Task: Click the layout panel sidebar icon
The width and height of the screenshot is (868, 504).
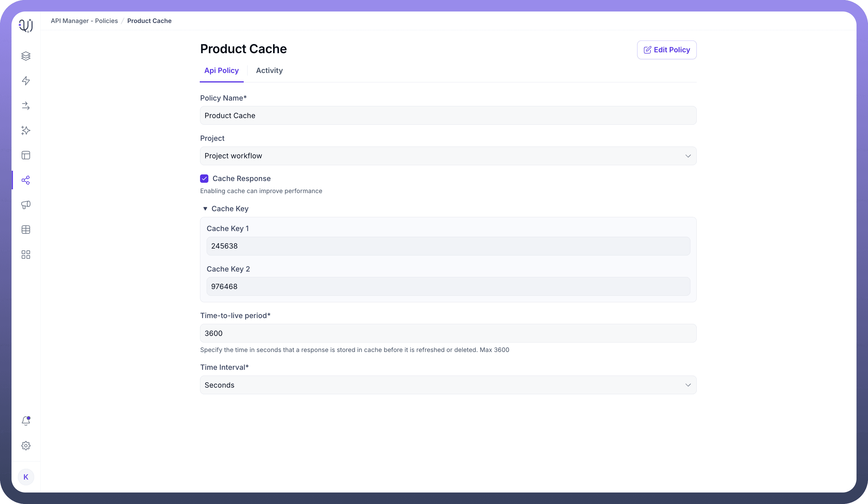Action: [26, 155]
